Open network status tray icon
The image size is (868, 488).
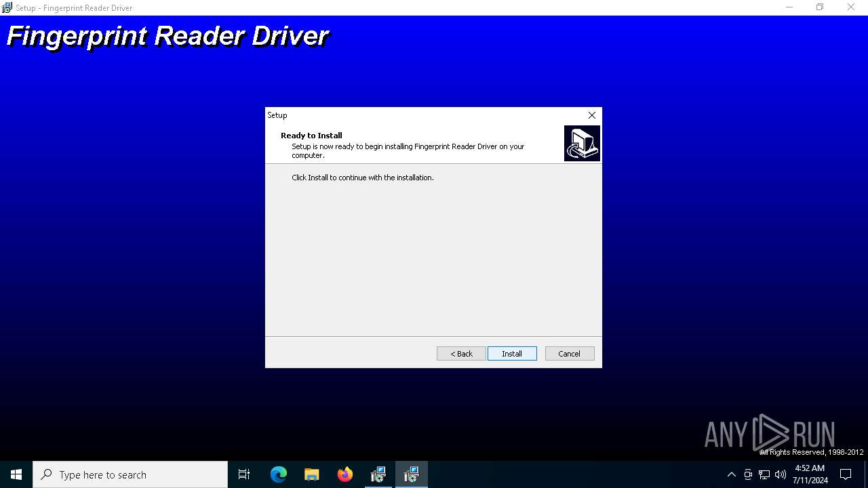coord(764,474)
